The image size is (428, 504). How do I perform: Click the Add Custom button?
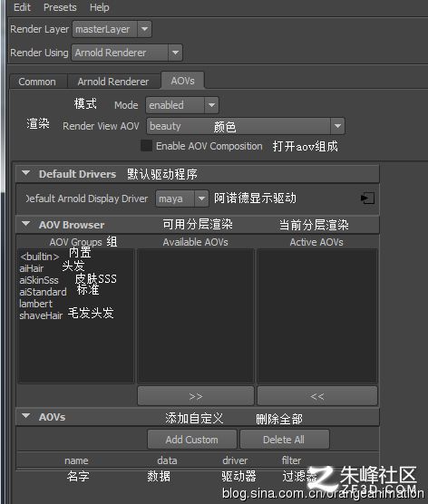click(192, 440)
